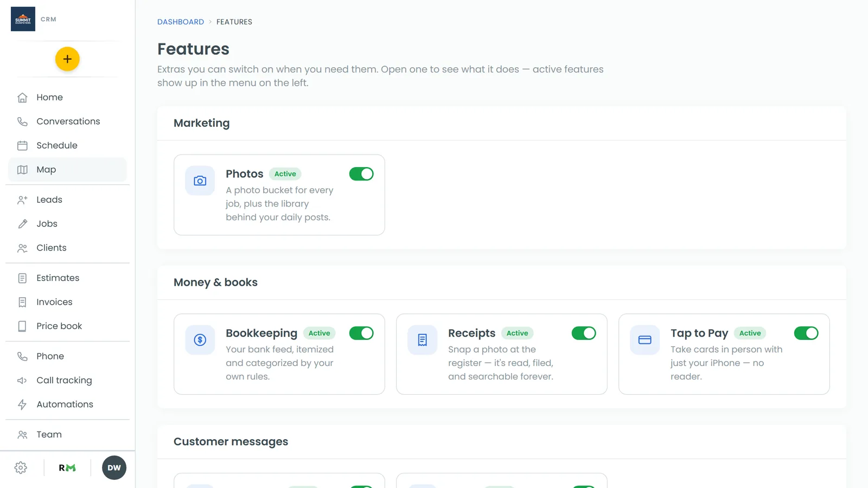Open Estimates from the sidebar
The width and height of the screenshot is (868, 488).
67,278
